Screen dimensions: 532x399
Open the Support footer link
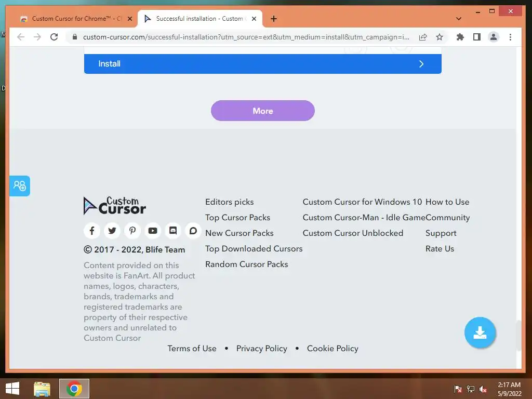click(441, 233)
